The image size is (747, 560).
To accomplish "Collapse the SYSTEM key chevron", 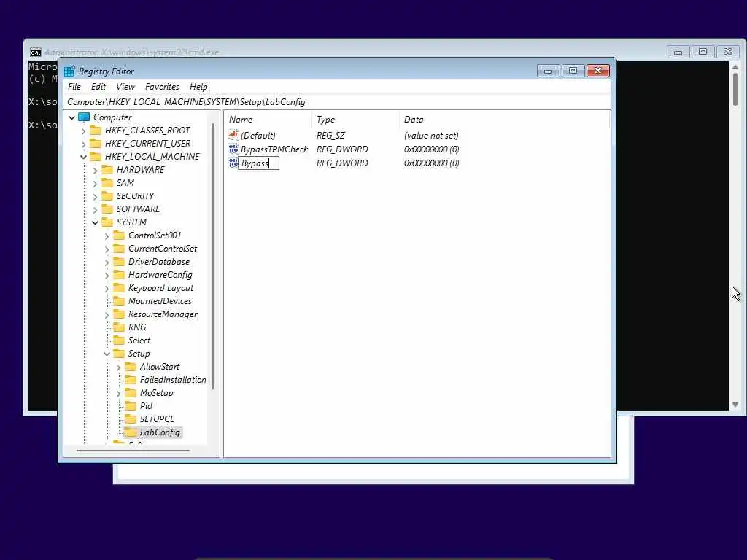I will (96, 222).
